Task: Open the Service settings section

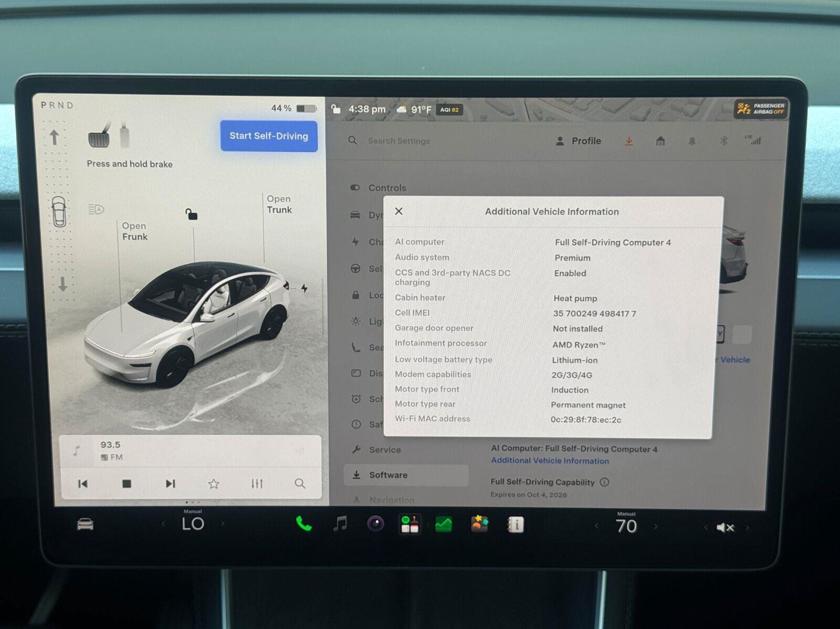Action: coord(376,450)
